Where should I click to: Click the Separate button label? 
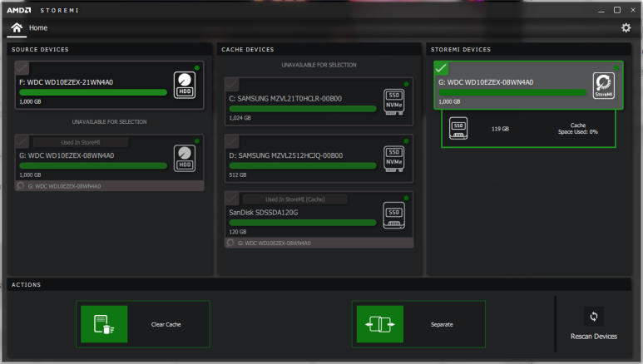(442, 324)
